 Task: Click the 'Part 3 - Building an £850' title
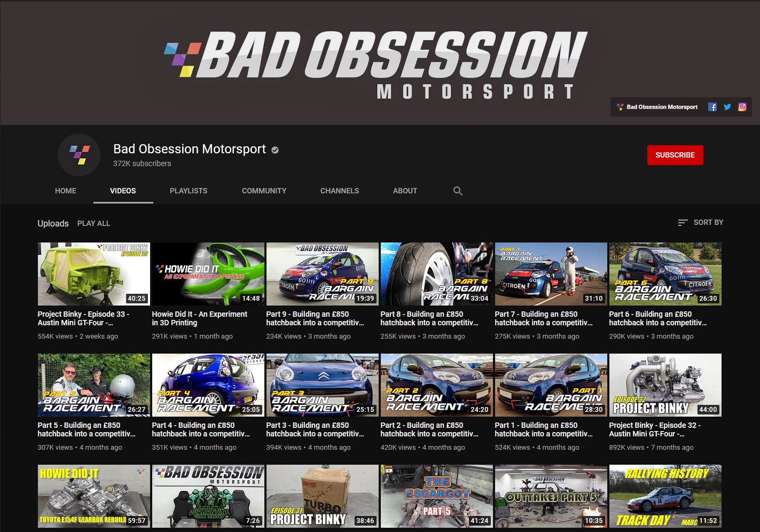coord(315,429)
